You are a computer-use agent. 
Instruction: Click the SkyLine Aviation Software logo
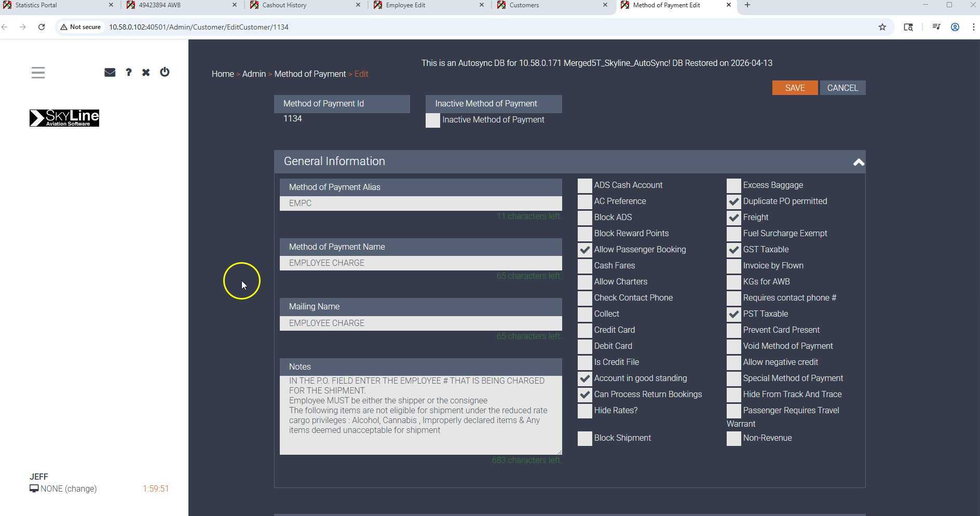pos(64,118)
